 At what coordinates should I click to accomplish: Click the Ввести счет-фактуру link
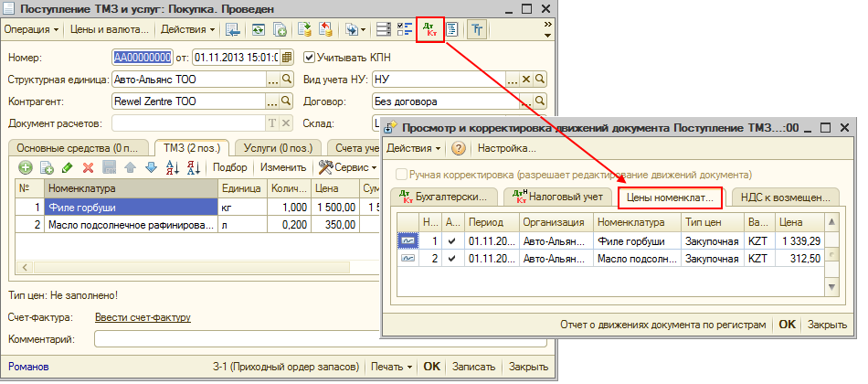point(143,317)
